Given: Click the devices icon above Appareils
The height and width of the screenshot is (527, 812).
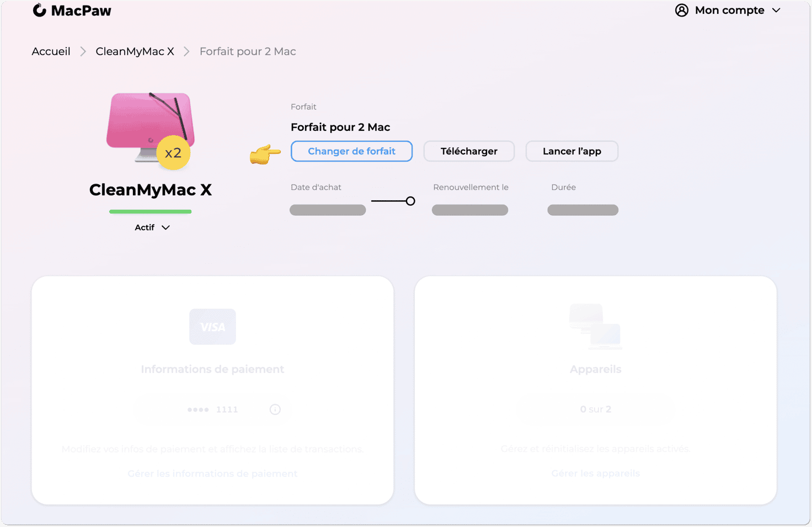Looking at the screenshot, I should [x=595, y=326].
